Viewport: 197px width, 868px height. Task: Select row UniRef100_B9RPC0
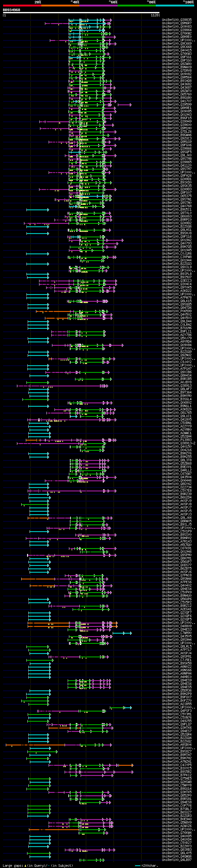177,220
